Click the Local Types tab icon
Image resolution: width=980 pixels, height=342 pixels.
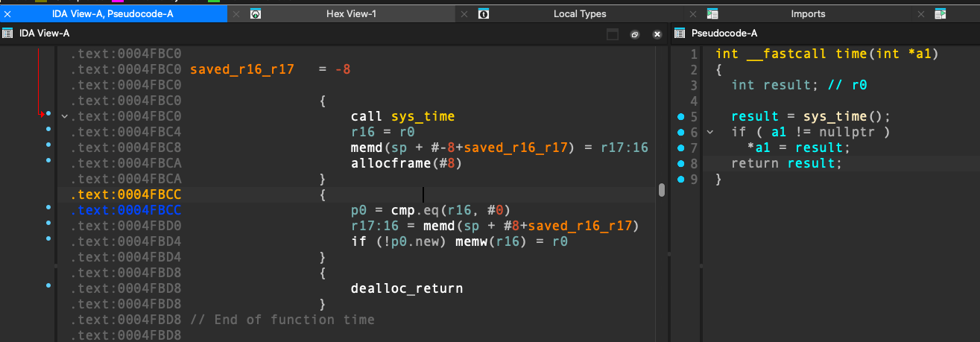tap(484, 14)
